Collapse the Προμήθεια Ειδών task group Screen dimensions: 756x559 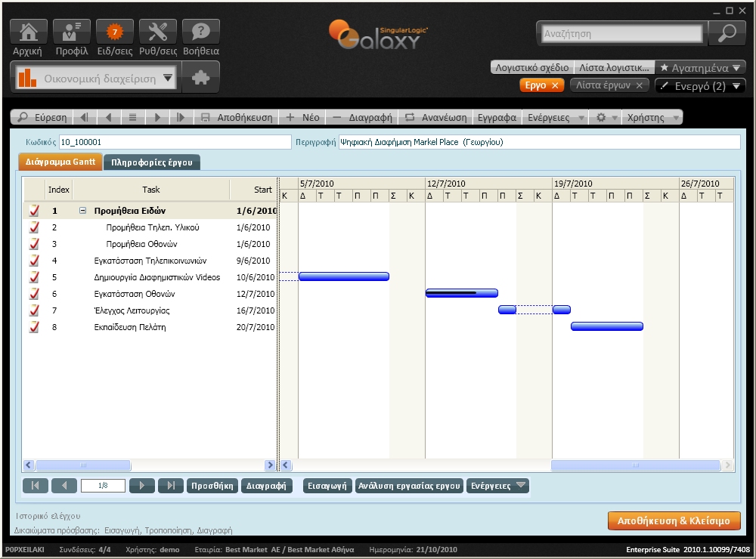click(83, 211)
